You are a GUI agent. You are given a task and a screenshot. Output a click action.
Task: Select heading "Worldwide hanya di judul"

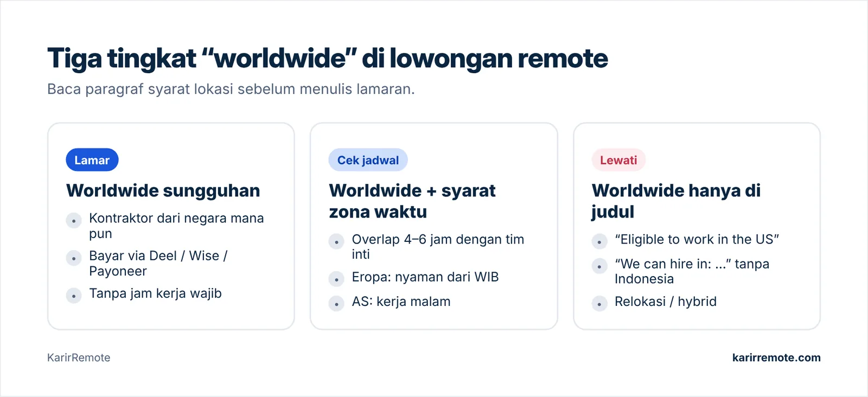pyautogui.click(x=676, y=201)
